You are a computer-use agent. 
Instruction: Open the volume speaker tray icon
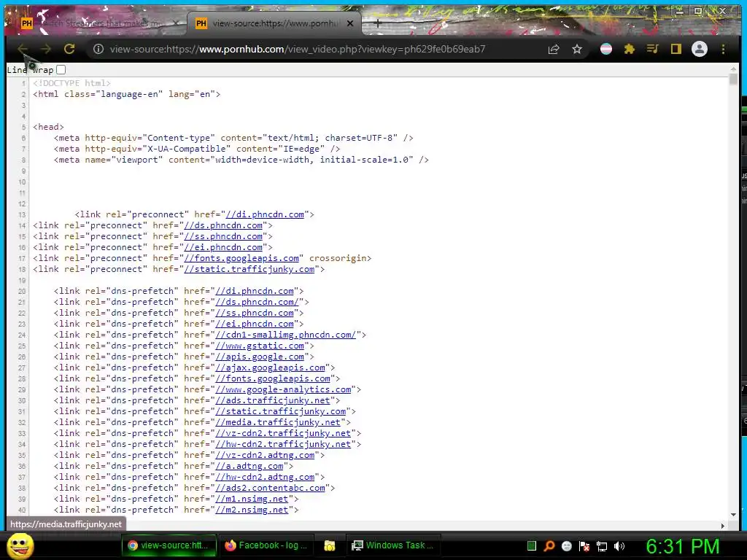pos(619,546)
